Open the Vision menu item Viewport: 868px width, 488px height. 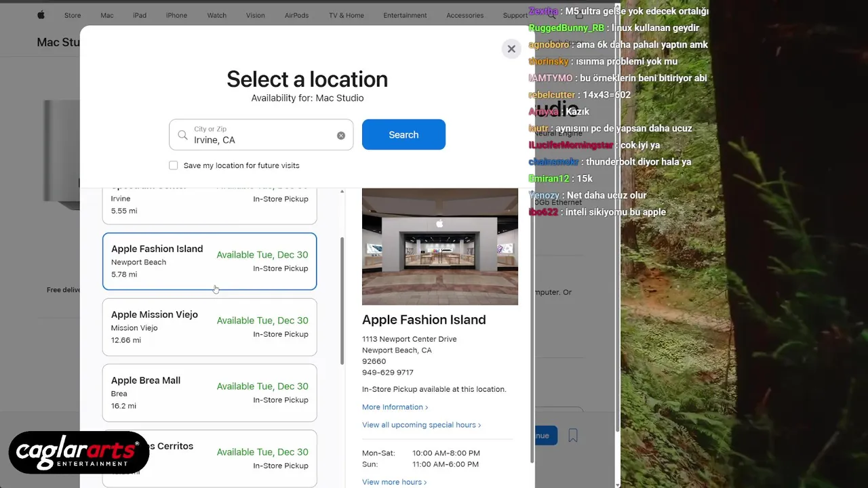[256, 16]
